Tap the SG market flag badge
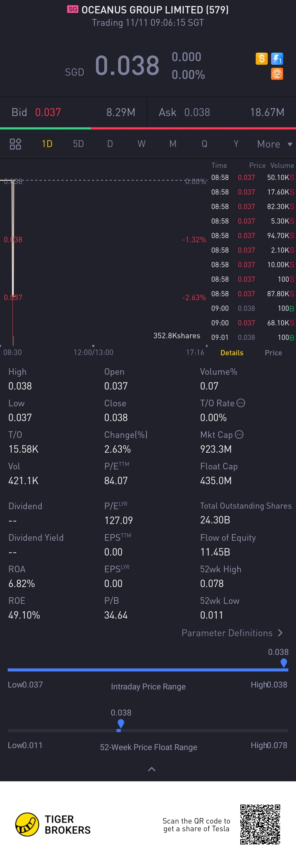Screen dimensions: 296x868 (73, 9)
